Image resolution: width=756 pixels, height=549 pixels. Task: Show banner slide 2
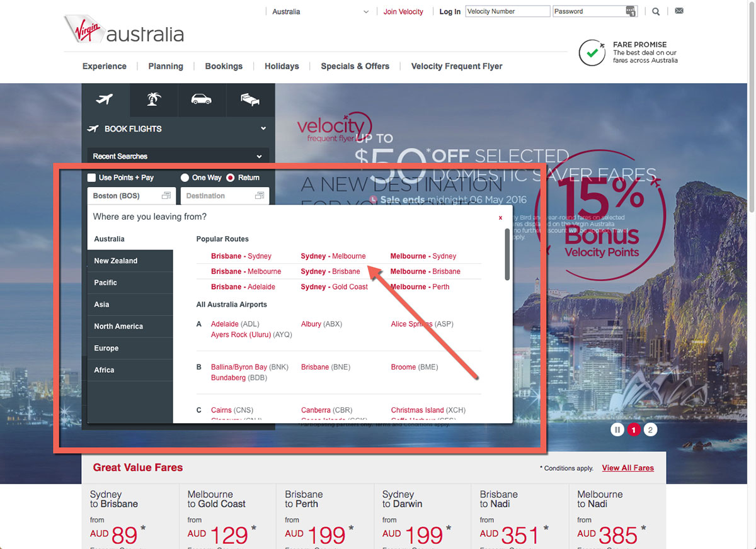(651, 429)
